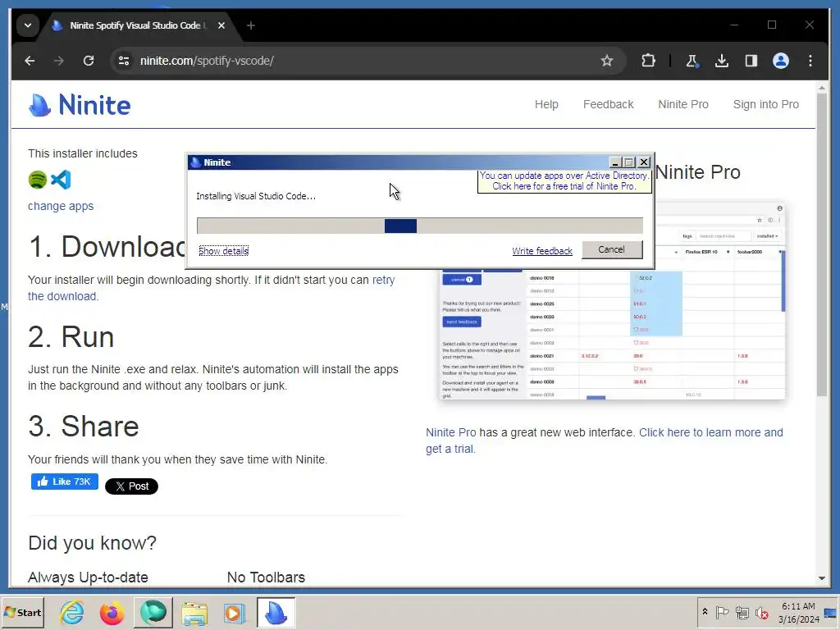Screen dimensions: 840x630
Task: Open site information icon in address bar
Action: (124, 61)
